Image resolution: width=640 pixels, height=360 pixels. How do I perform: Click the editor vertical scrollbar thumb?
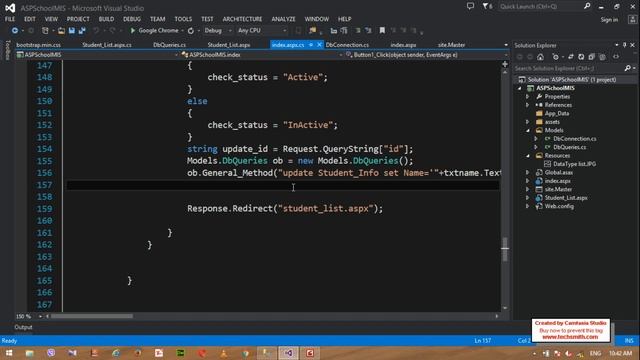click(x=505, y=249)
